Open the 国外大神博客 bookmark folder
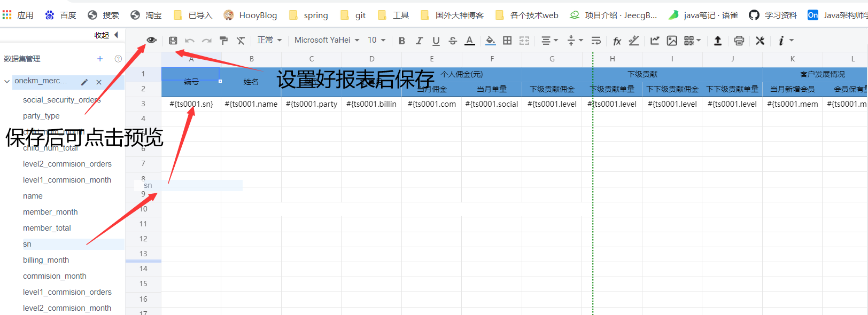868x315 pixels. (x=452, y=15)
